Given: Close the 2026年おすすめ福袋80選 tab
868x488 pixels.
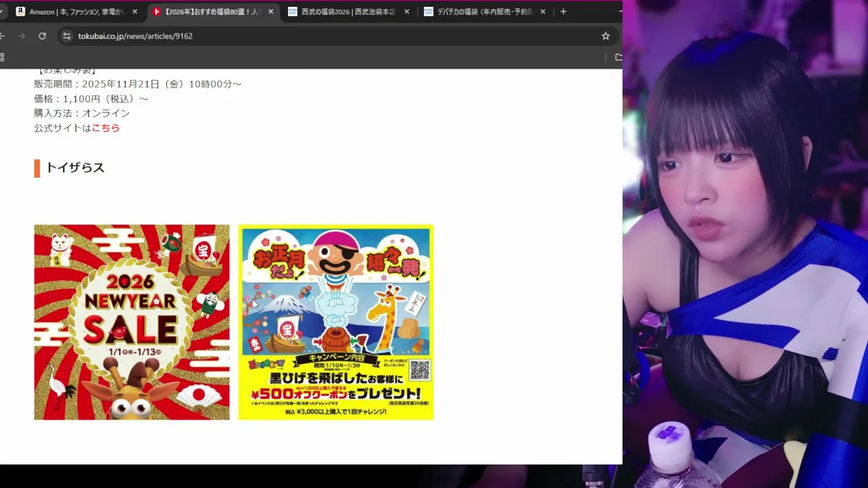Looking at the screenshot, I should point(271,12).
